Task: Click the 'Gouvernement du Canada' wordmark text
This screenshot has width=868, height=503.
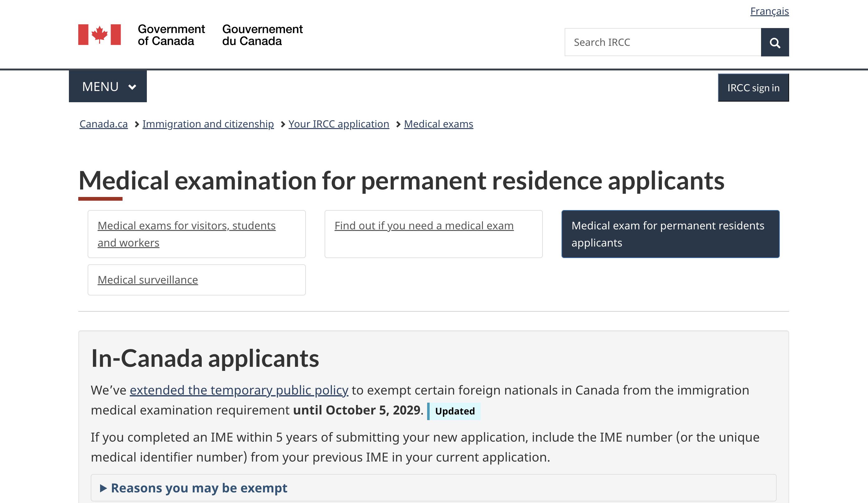Action: coord(263,35)
